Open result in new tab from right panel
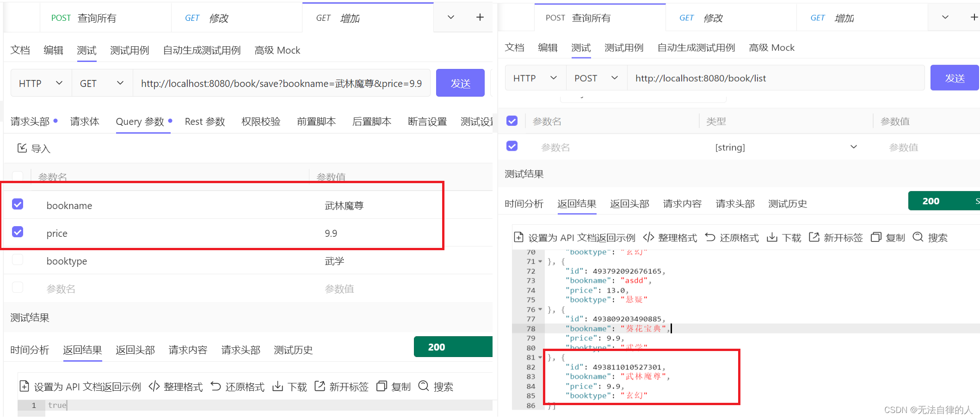The height and width of the screenshot is (419, 980). click(x=814, y=237)
